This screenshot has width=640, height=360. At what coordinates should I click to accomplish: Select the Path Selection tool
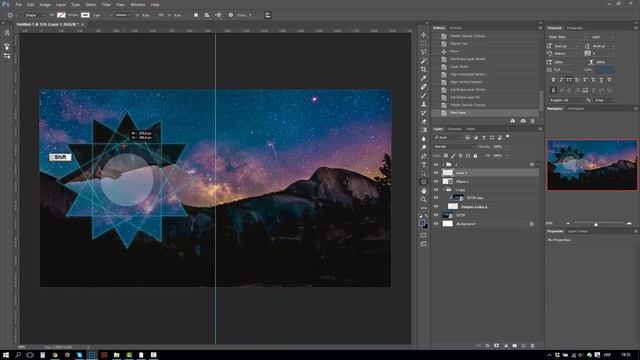coord(424,173)
